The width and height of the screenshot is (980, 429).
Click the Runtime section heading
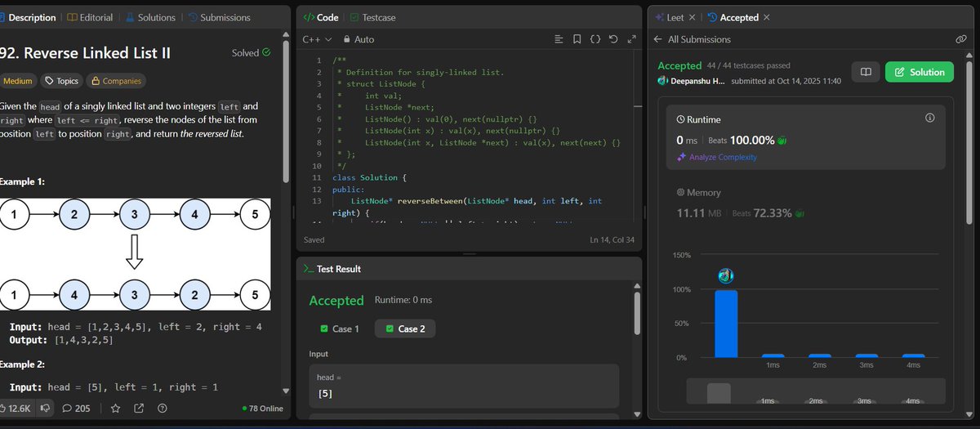(x=698, y=119)
